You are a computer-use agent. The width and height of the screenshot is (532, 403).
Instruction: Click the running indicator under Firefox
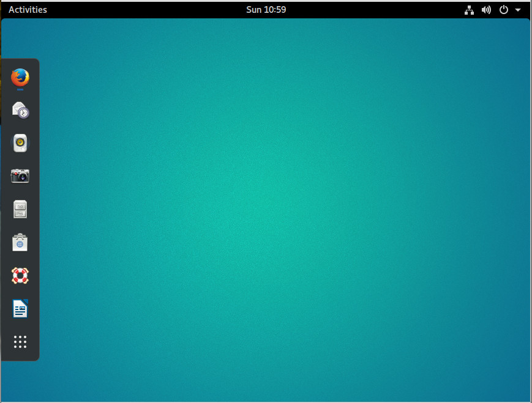point(20,90)
